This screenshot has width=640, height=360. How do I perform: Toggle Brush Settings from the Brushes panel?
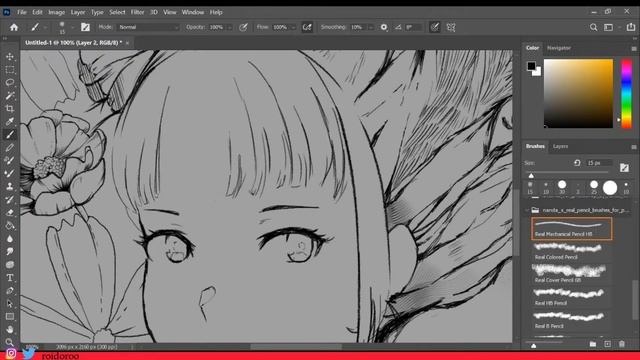point(624,167)
